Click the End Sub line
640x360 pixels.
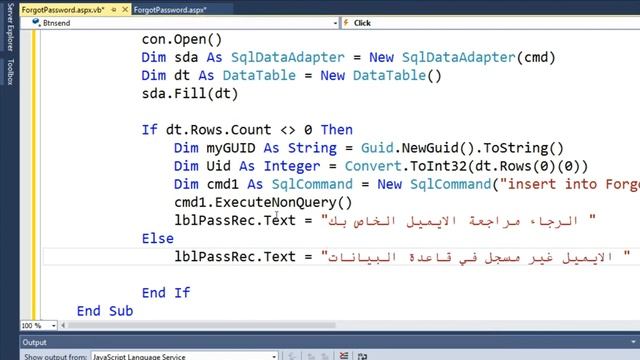point(105,311)
